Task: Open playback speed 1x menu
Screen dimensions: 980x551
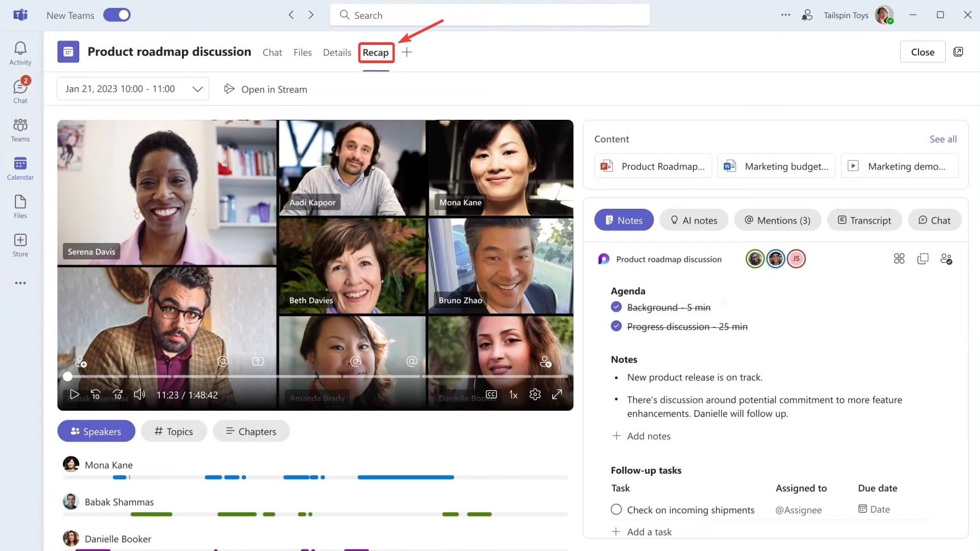Action: 513,395
